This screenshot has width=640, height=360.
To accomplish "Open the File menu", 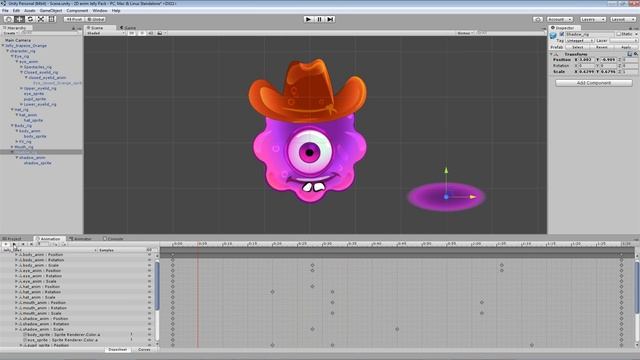I will pos(5,11).
